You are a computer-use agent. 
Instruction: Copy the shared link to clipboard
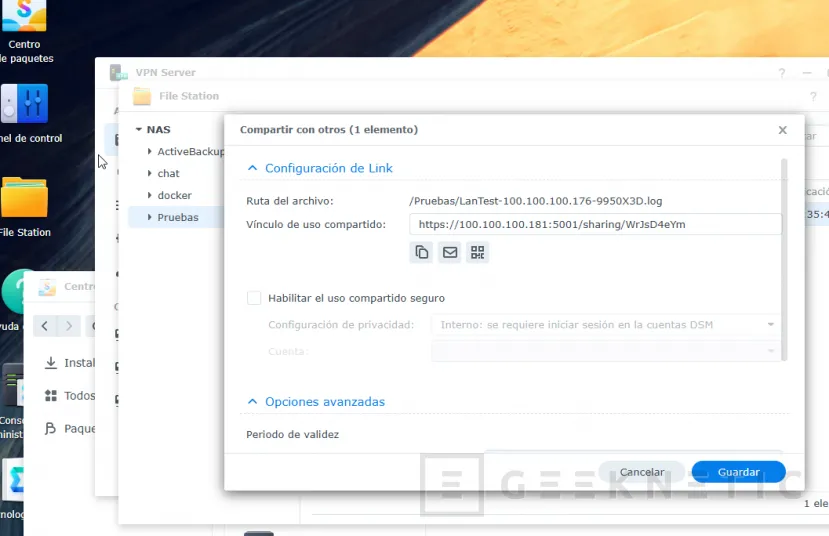(421, 253)
